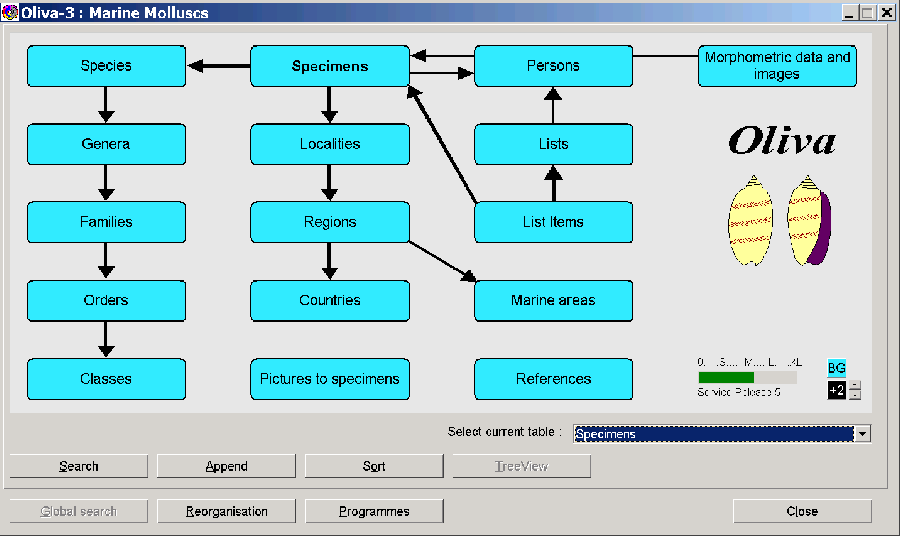Open the Programmes button
The height and width of the screenshot is (536, 900).
pos(374,511)
